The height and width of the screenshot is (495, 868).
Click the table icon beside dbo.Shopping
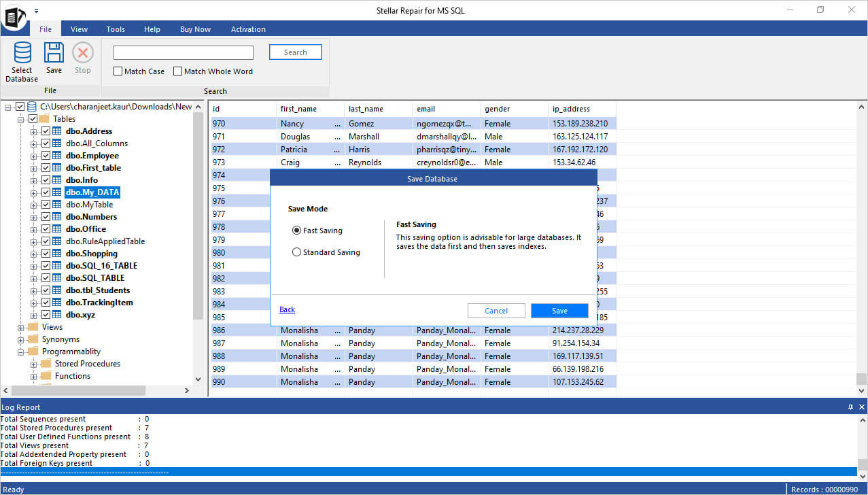pos(57,254)
